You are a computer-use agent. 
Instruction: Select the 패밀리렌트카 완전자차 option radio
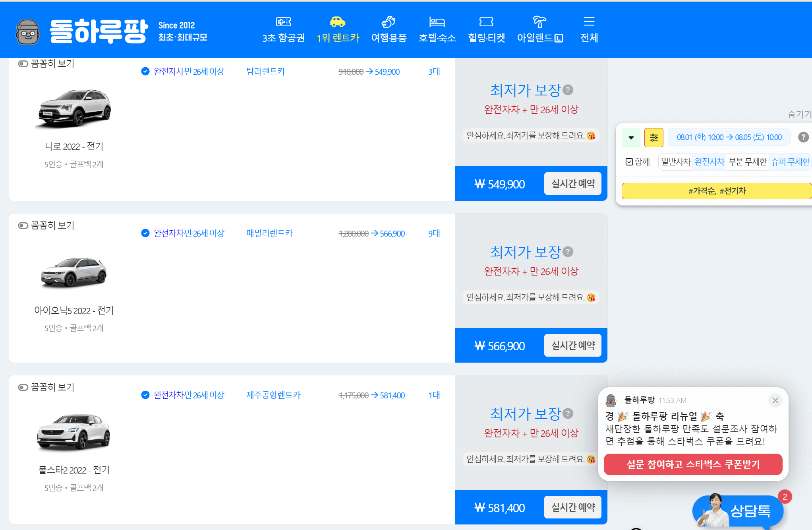pyautogui.click(x=145, y=233)
